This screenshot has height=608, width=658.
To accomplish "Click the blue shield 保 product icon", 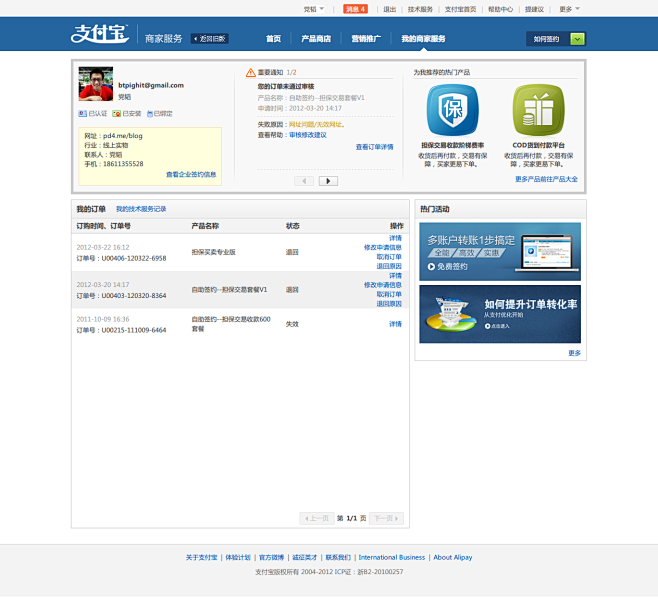I will tap(452, 110).
